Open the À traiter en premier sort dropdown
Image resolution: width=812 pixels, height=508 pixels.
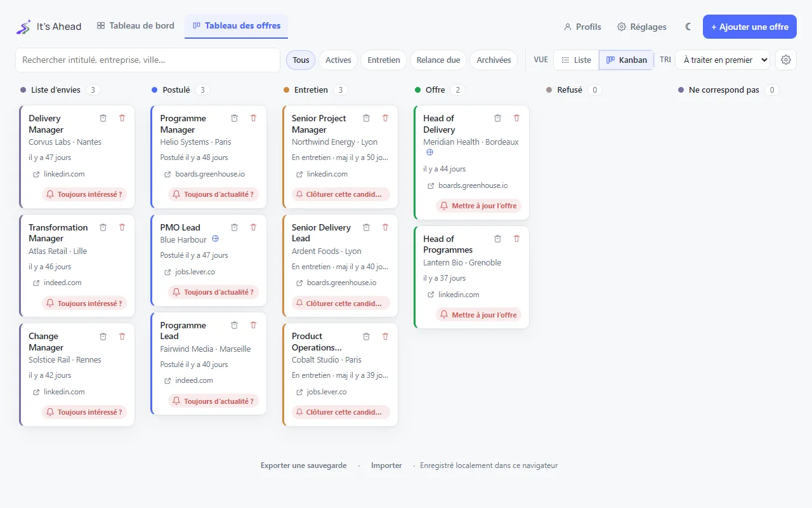[723, 60]
